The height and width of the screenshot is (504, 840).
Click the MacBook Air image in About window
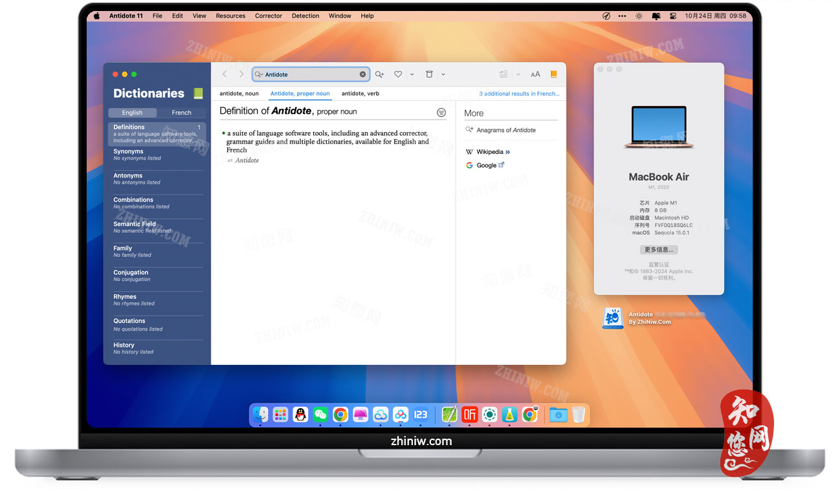pos(659,127)
